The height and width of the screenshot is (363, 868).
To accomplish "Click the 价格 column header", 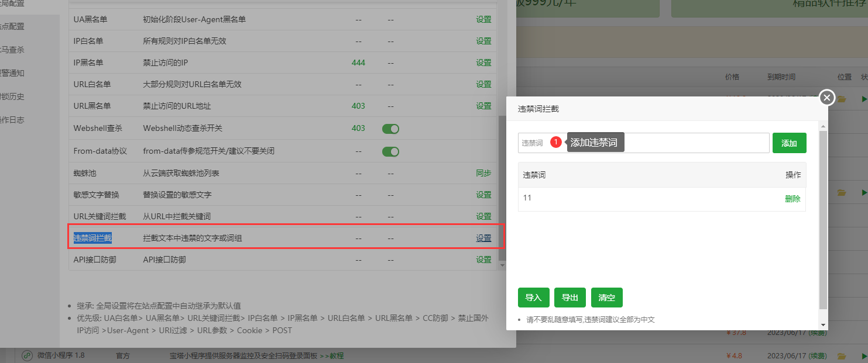I will (732, 77).
